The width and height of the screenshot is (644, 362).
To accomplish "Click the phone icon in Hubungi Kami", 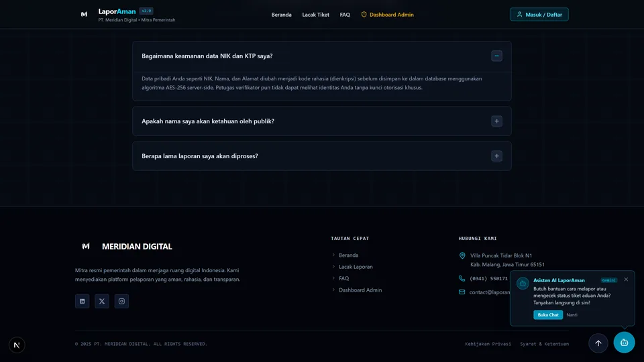I will click(462, 278).
